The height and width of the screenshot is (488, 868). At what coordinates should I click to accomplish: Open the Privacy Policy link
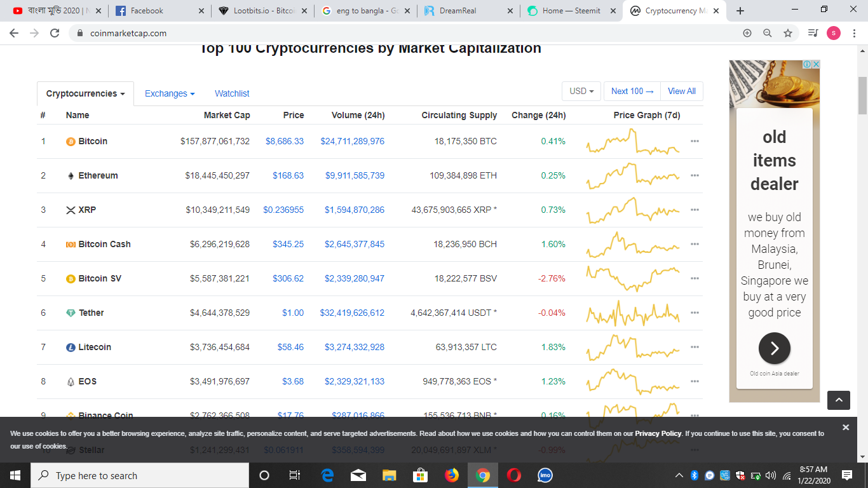[658, 433]
